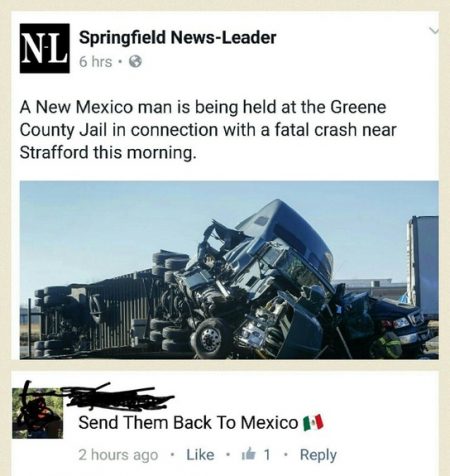View the comment's like count of 1
The width and height of the screenshot is (450, 476).
(x=267, y=455)
